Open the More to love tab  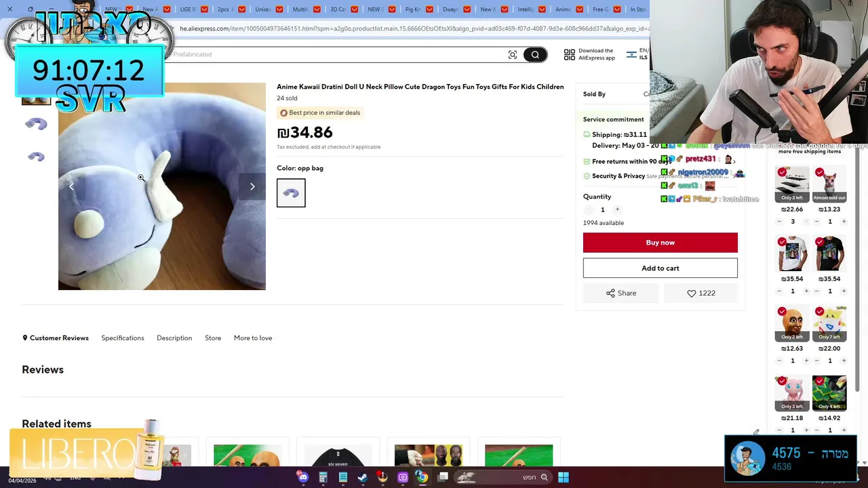253,338
